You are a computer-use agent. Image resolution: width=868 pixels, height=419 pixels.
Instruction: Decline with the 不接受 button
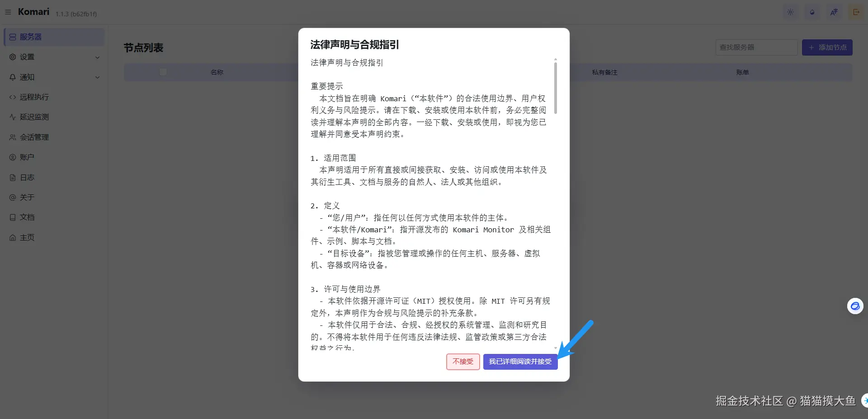point(463,362)
